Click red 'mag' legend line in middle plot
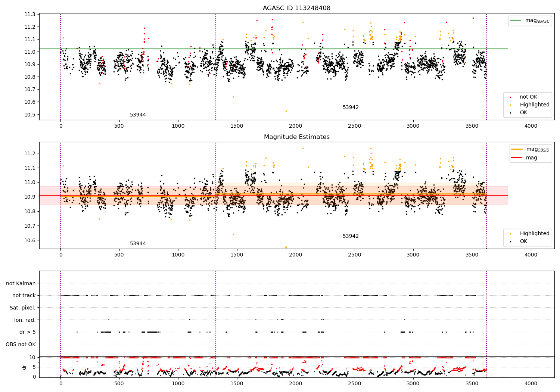The width and height of the screenshot is (560, 392). point(517,158)
